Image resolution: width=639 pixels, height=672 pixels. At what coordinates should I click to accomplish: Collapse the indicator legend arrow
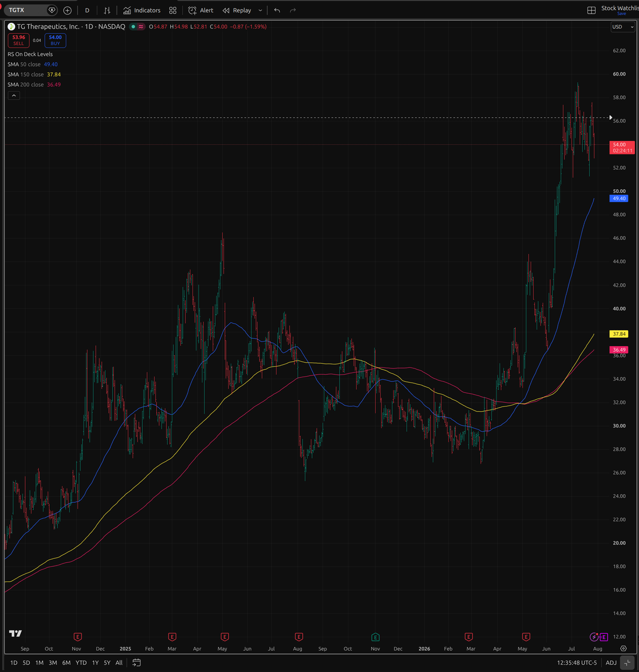coord(14,96)
